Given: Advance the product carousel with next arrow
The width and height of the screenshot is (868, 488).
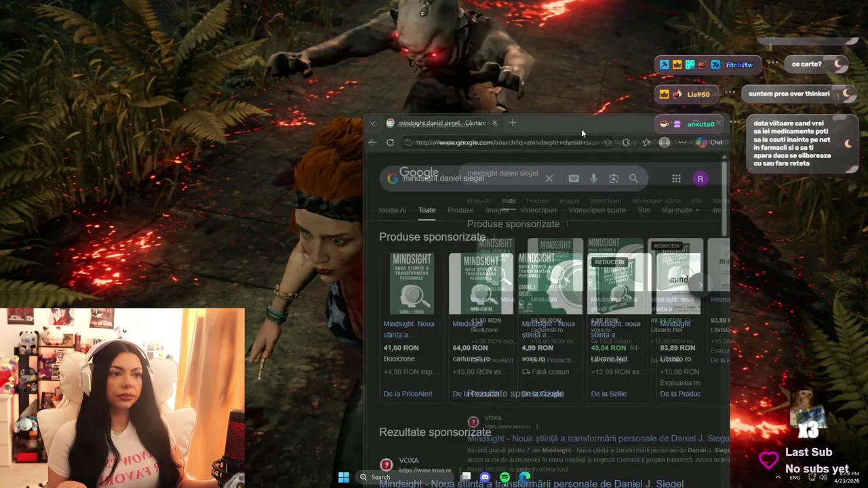Looking at the screenshot, I should (x=701, y=285).
